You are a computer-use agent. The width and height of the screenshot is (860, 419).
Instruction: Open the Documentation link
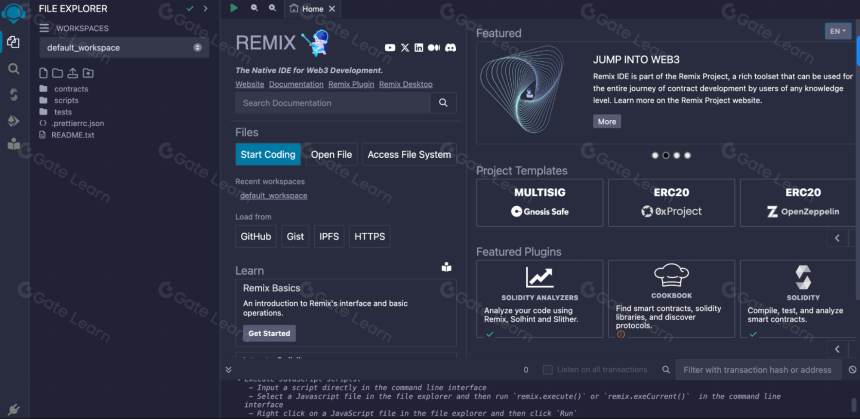(x=296, y=84)
